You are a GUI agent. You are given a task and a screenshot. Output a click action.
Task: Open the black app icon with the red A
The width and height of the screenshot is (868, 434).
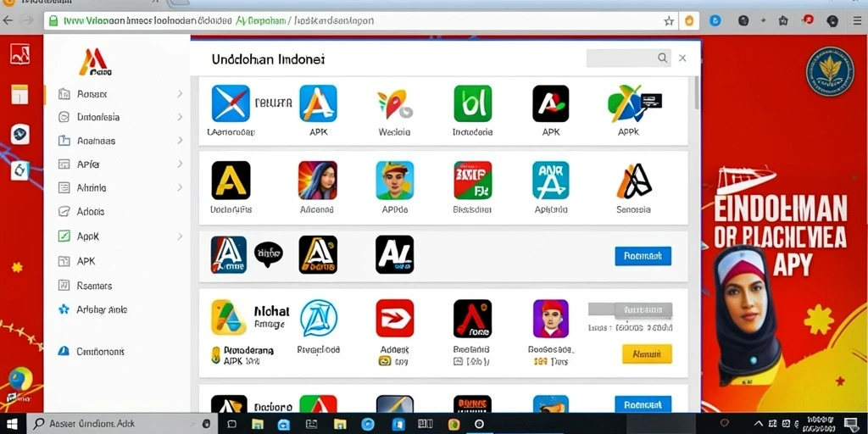(473, 319)
